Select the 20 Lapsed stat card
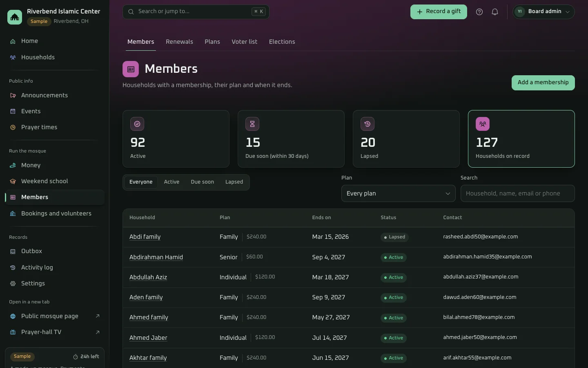This screenshot has width=588, height=368. tap(406, 139)
